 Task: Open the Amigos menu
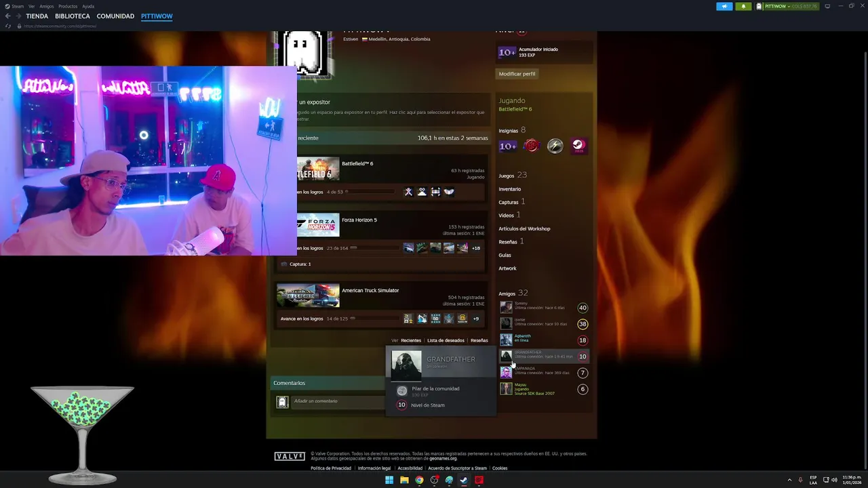coord(47,6)
